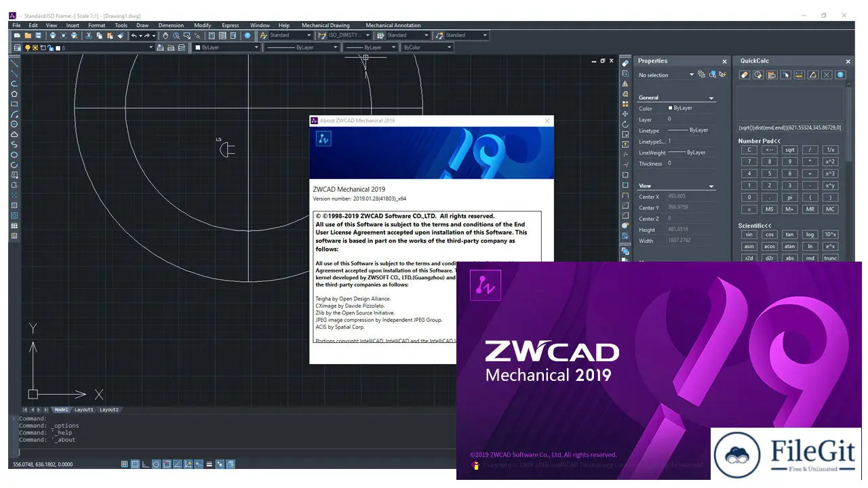Open the Dimension menu
868x488 pixels.
pos(171,25)
